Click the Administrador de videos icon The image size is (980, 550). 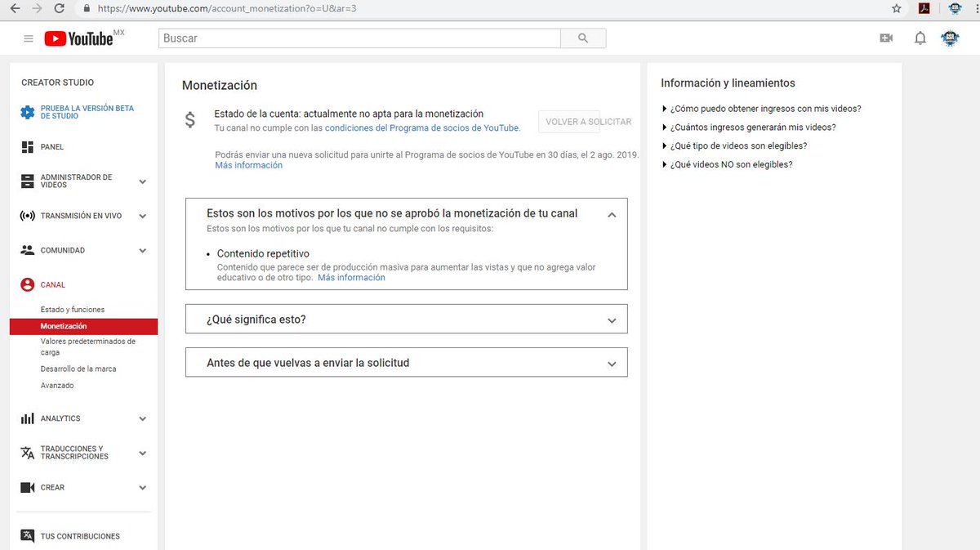coord(27,181)
